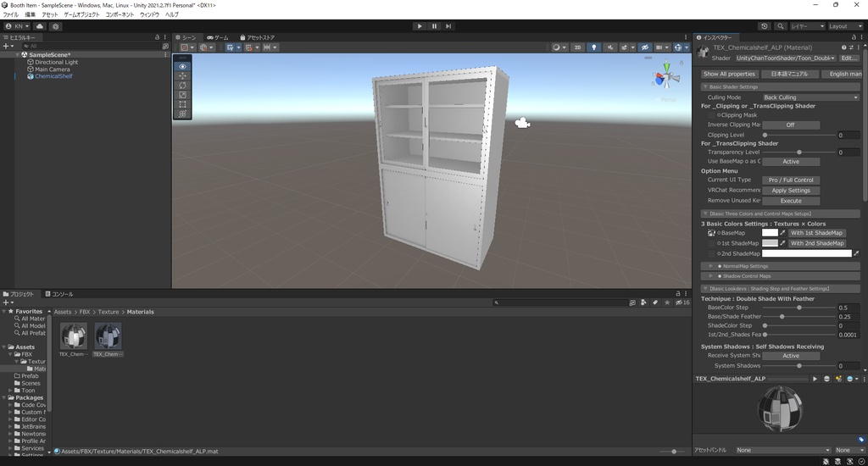The image size is (868, 466).
Task: Toggle preview lighting icon
Action: tap(838, 379)
